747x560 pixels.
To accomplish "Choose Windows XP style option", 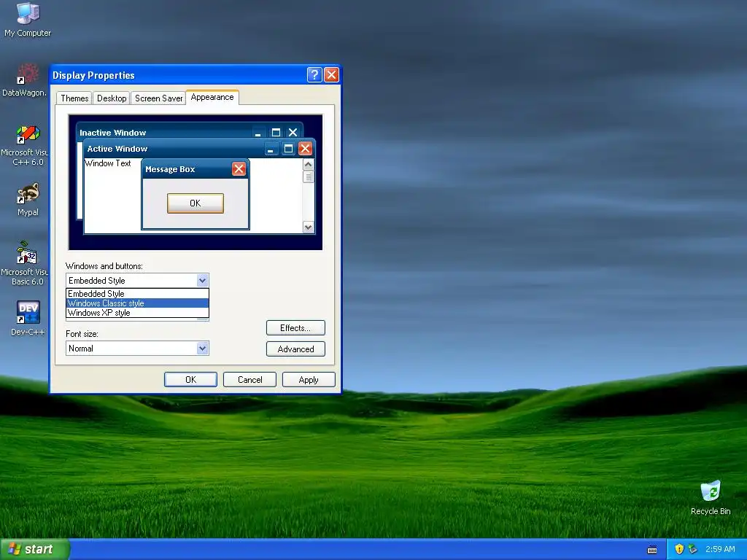I will pos(137,313).
